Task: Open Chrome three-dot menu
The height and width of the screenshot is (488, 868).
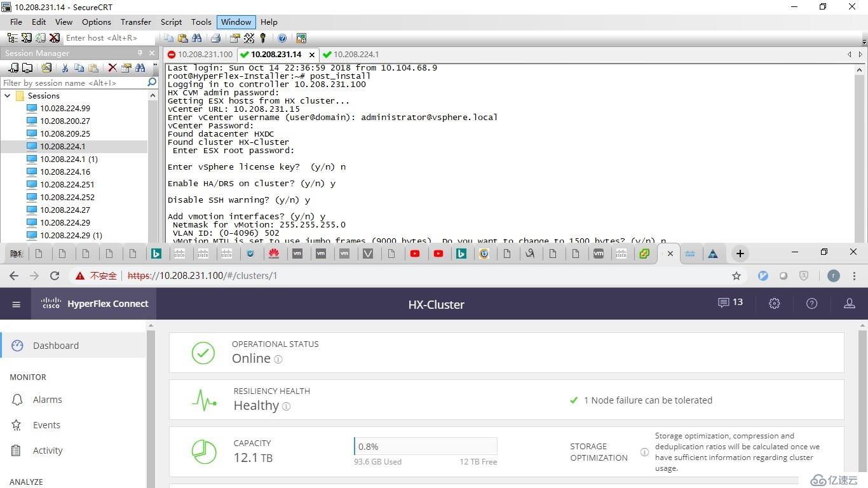Action: coord(855,276)
